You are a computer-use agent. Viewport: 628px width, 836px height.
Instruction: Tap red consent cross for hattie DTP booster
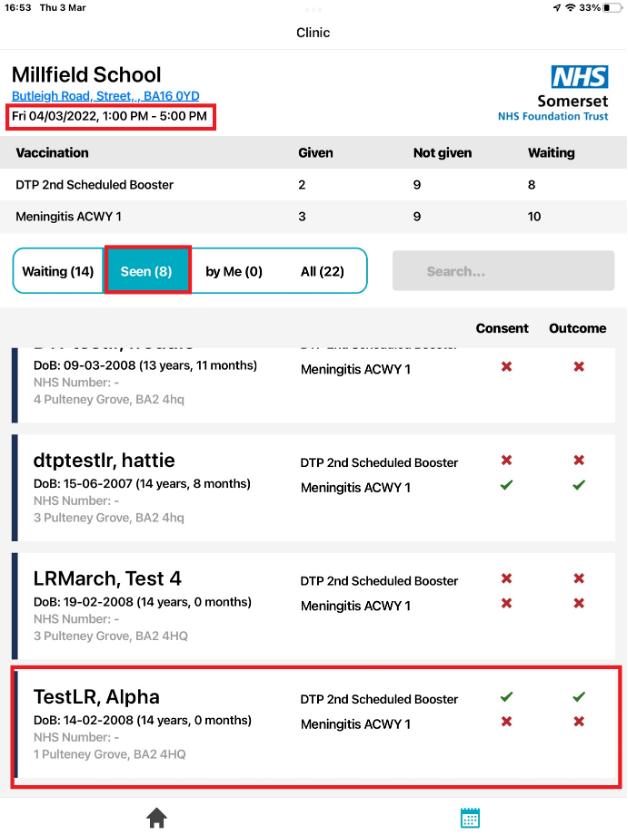point(507,461)
